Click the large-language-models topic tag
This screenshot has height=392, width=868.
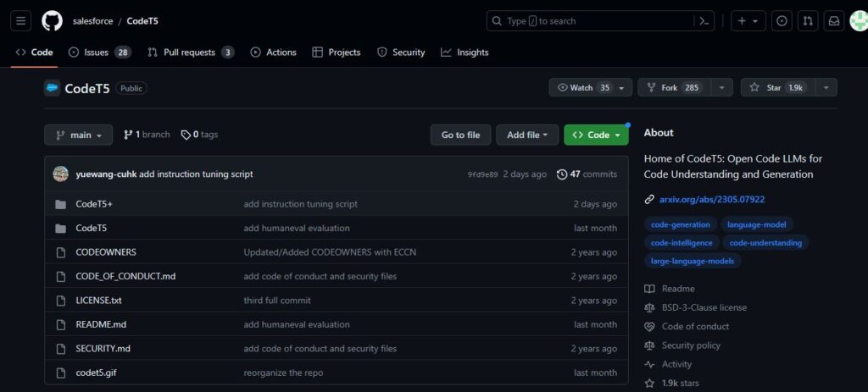(693, 261)
